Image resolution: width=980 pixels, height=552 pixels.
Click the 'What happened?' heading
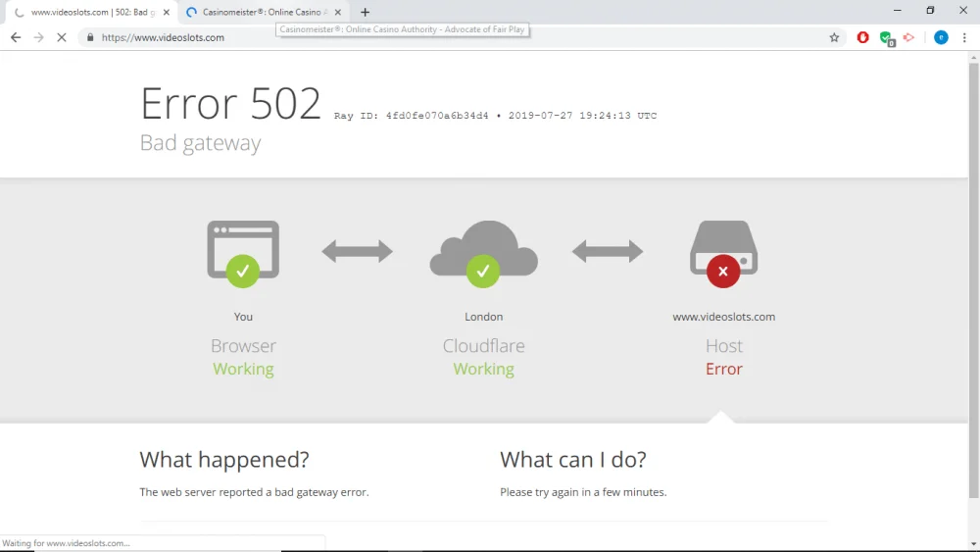pyautogui.click(x=224, y=460)
